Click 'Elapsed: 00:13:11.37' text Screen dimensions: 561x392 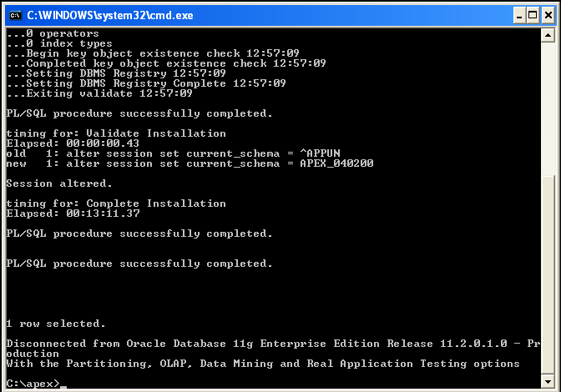coord(73,214)
